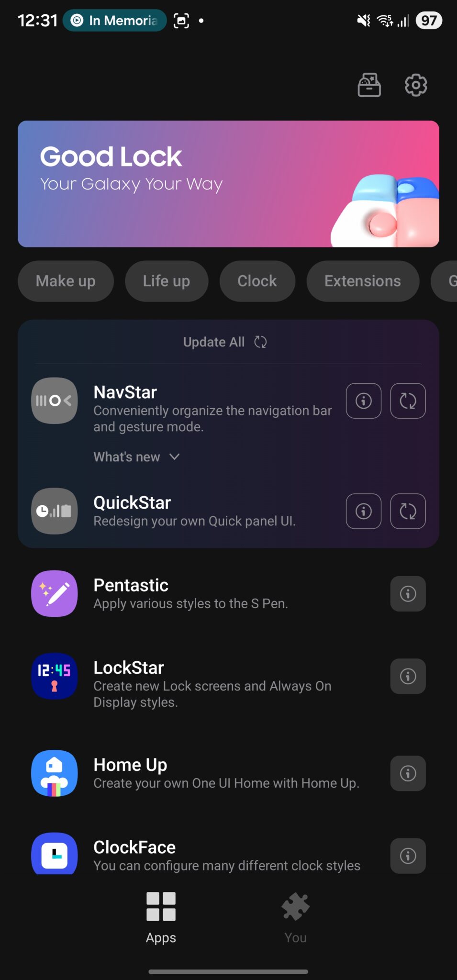Show Pentastic info details
The width and height of the screenshot is (457, 980).
click(x=408, y=594)
